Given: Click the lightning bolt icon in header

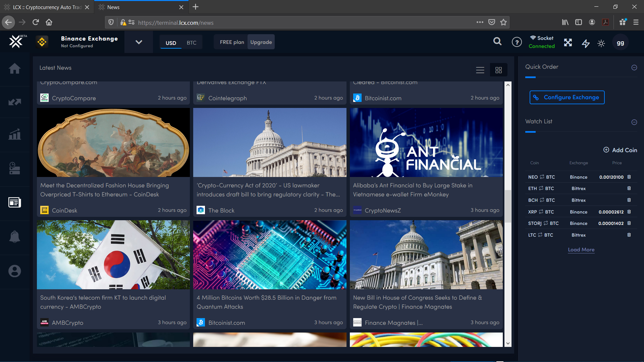Looking at the screenshot, I should pyautogui.click(x=586, y=43).
